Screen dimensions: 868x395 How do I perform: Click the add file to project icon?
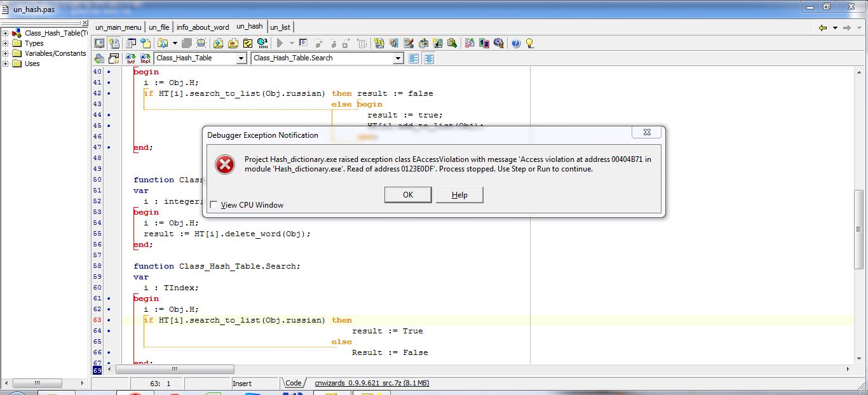click(218, 43)
